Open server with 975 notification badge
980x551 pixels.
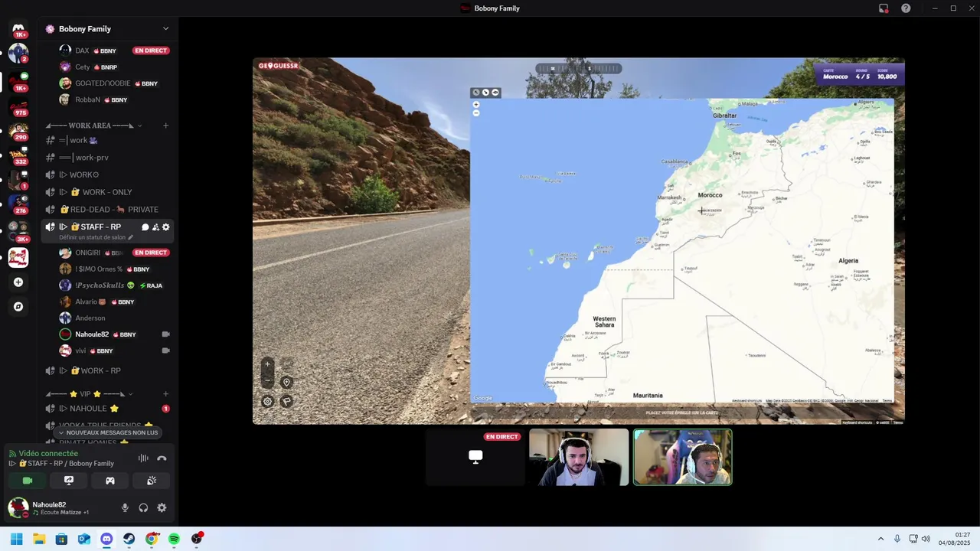tap(18, 106)
